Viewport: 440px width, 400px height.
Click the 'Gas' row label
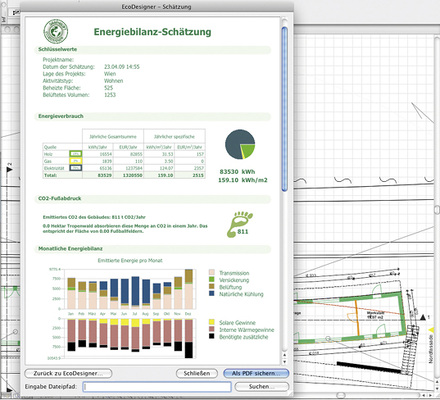pos(48,161)
